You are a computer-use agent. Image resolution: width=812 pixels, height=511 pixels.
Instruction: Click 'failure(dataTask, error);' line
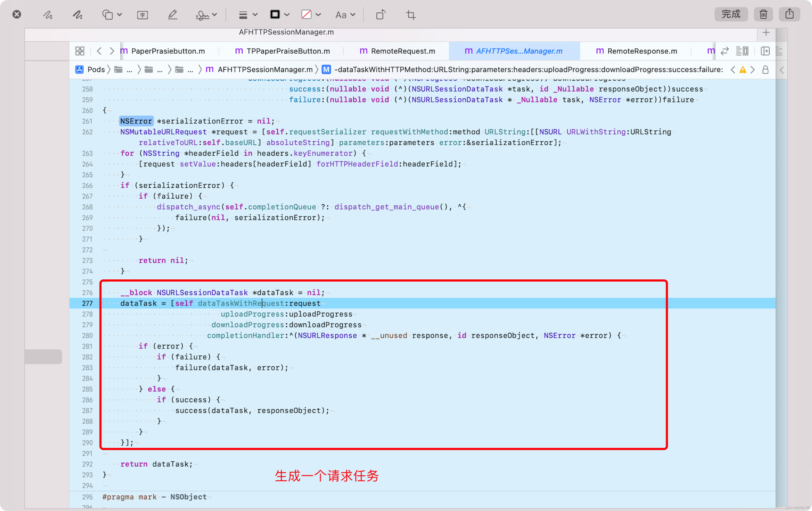pos(232,368)
